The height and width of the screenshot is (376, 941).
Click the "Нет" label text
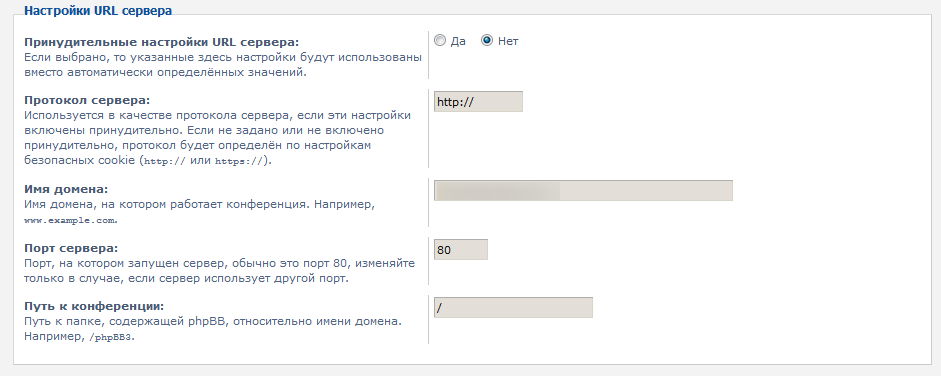click(508, 41)
